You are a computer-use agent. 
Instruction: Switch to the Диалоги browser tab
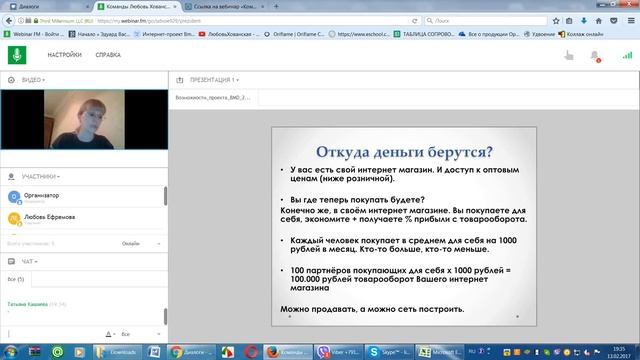point(49,7)
